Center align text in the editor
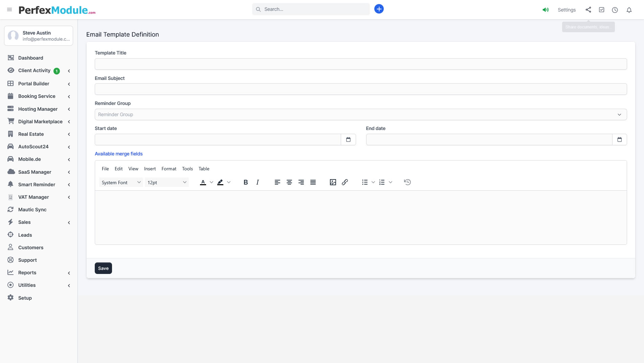Screen dimensions: 644x363 point(289,182)
